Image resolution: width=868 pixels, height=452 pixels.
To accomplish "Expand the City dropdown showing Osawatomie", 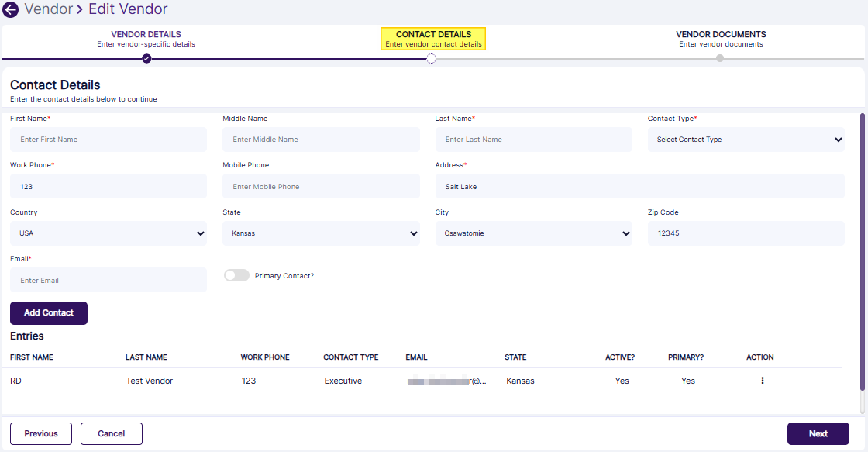I will pos(533,233).
